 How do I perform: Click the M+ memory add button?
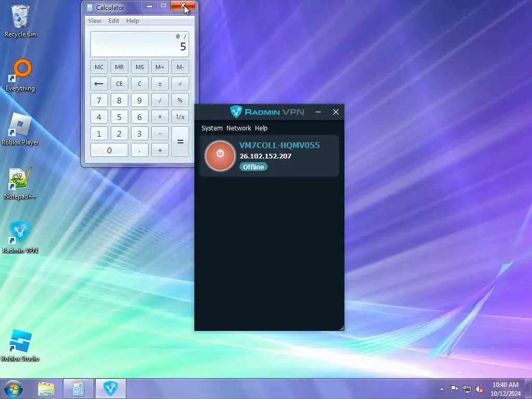point(160,67)
